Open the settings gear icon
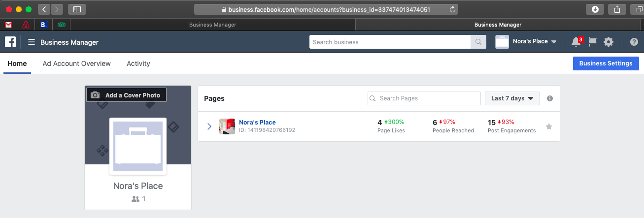The height and width of the screenshot is (218, 644). click(609, 42)
